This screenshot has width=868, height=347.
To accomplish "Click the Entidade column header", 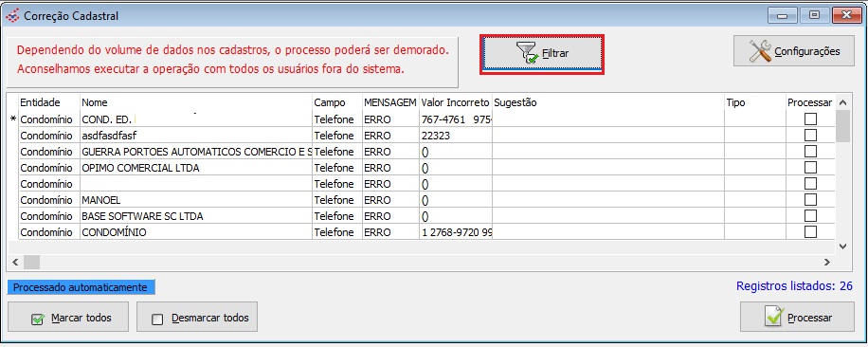I will (49, 102).
